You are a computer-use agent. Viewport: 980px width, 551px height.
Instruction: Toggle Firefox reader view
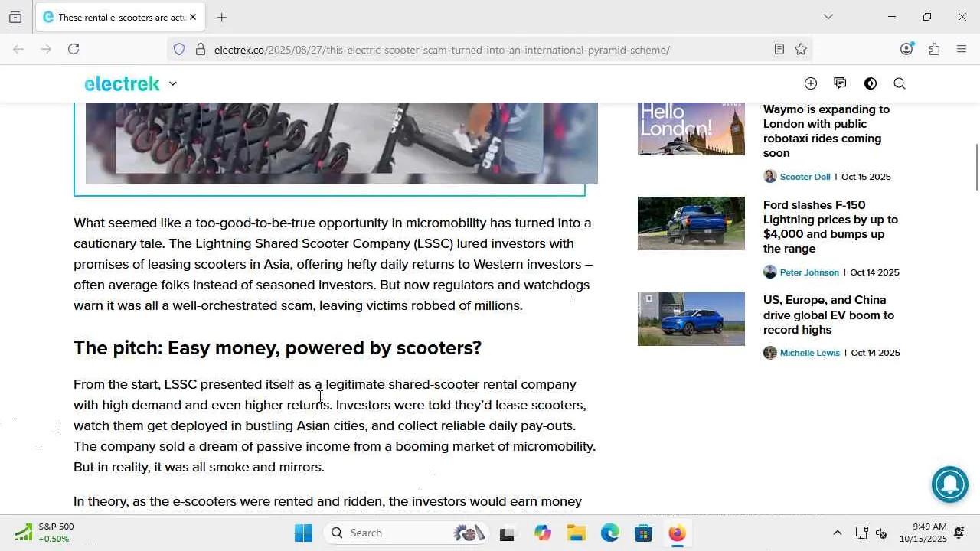point(779,50)
